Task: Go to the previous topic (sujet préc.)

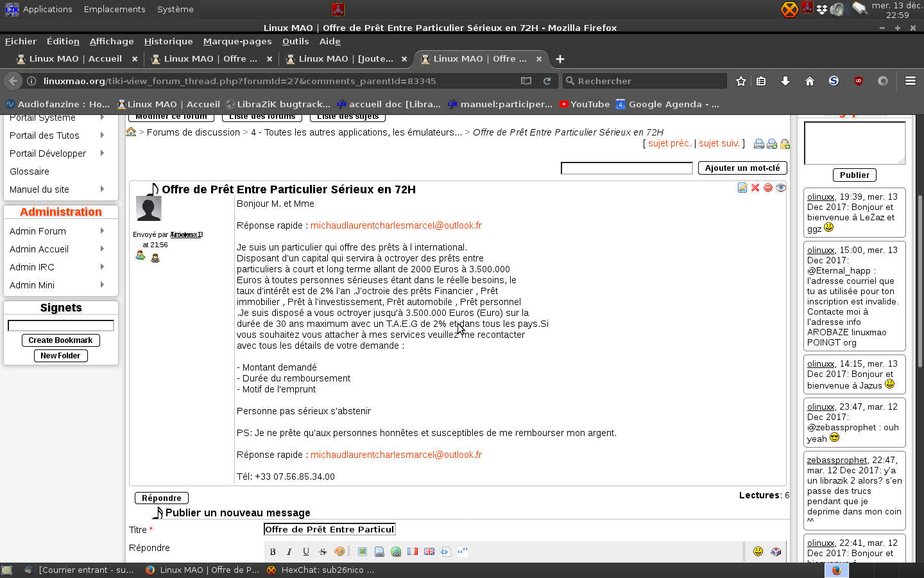Action: pos(670,143)
